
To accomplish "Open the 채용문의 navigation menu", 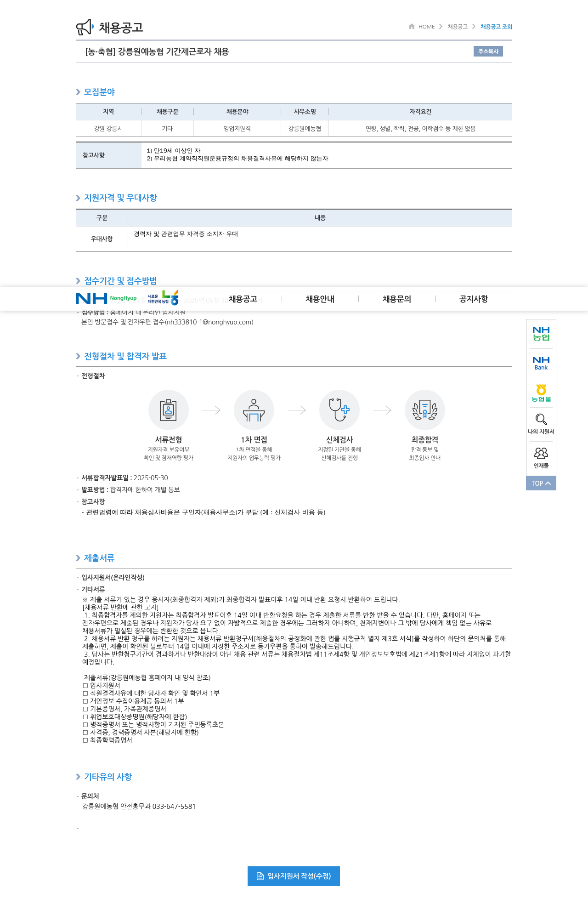I will 397,299.
